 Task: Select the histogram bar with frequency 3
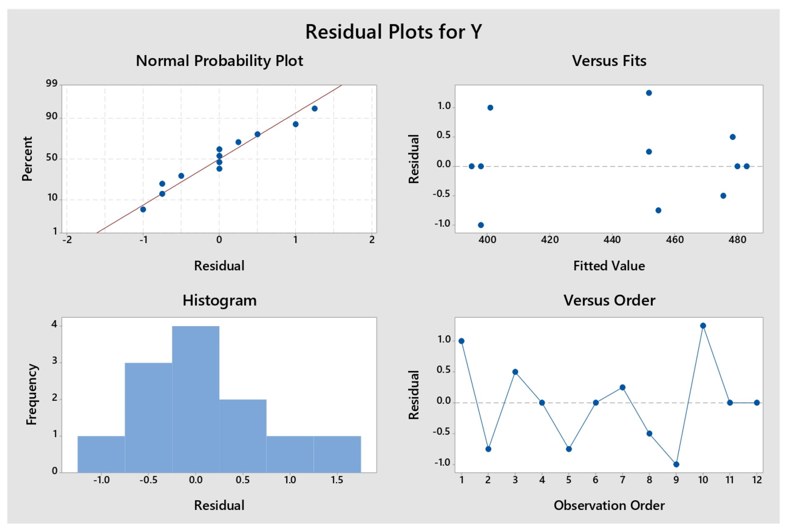point(148,417)
